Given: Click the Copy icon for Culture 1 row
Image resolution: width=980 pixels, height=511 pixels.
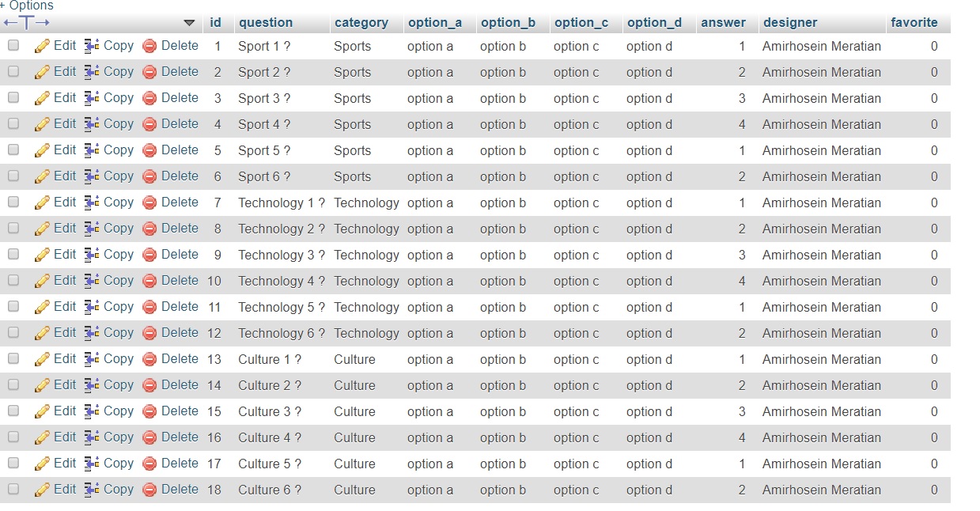Looking at the screenshot, I should pyautogui.click(x=92, y=359).
